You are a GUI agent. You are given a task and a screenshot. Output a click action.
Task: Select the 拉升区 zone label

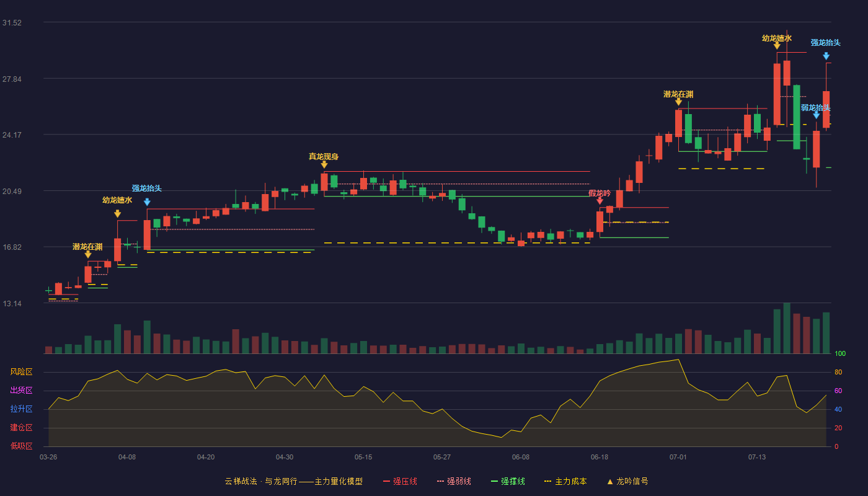pyautogui.click(x=22, y=409)
